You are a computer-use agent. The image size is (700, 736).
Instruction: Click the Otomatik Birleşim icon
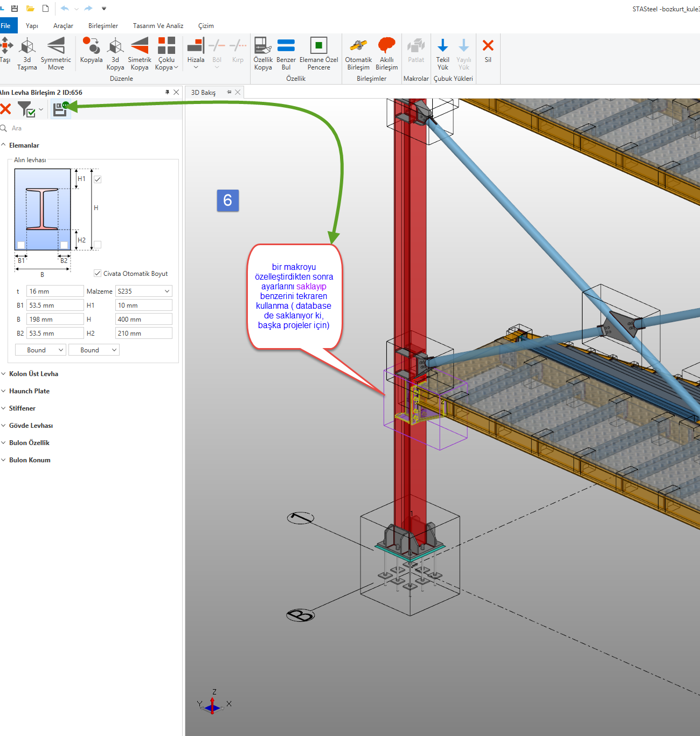point(358,53)
